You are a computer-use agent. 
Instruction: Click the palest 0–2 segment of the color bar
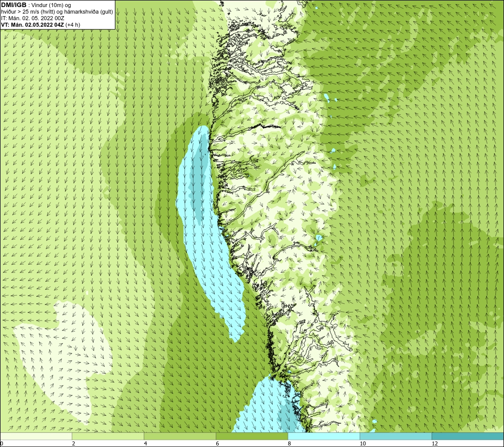click(36, 436)
